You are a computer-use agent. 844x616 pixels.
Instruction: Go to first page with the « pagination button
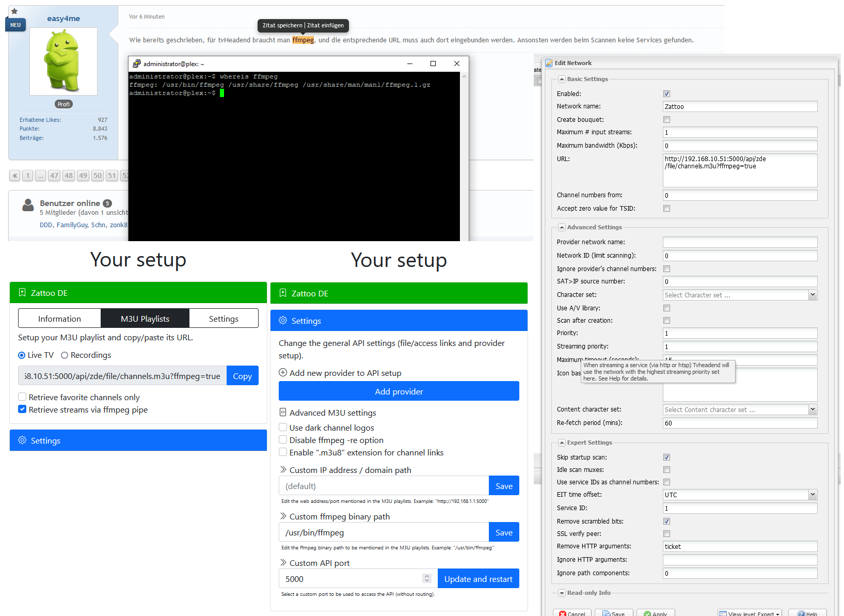[x=15, y=176]
